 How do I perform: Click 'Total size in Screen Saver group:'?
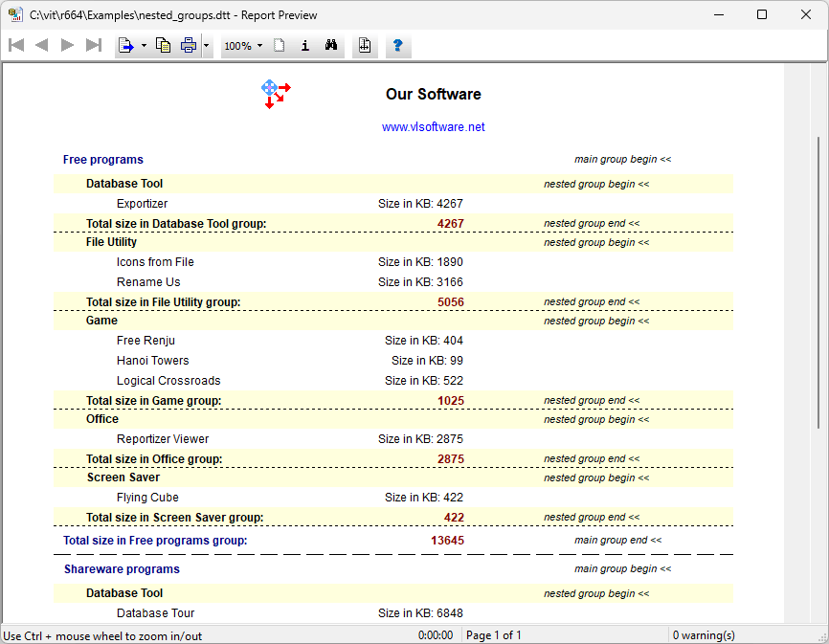(175, 518)
